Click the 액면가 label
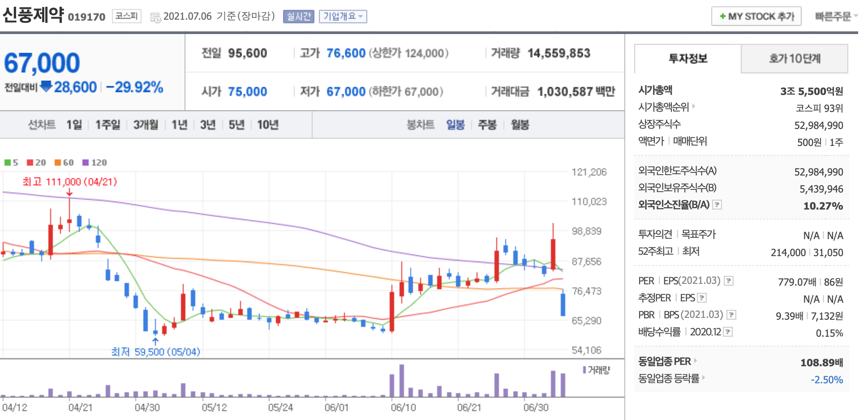The width and height of the screenshot is (868, 420). tap(651, 141)
